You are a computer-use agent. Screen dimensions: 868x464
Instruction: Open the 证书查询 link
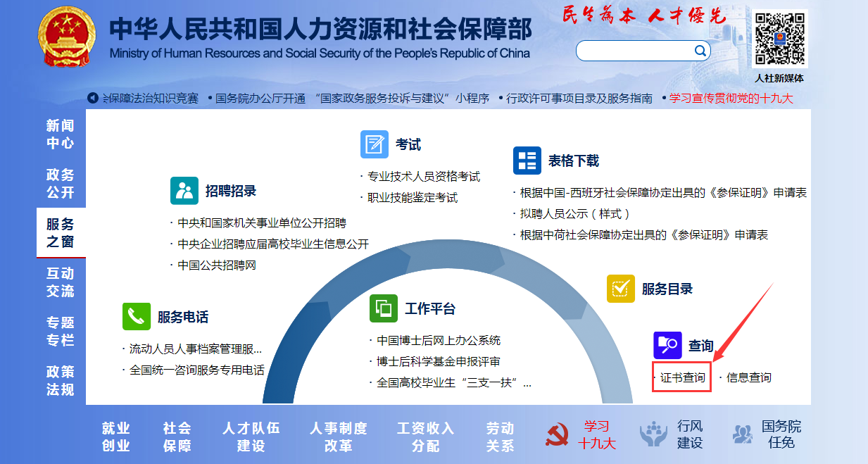point(682,377)
